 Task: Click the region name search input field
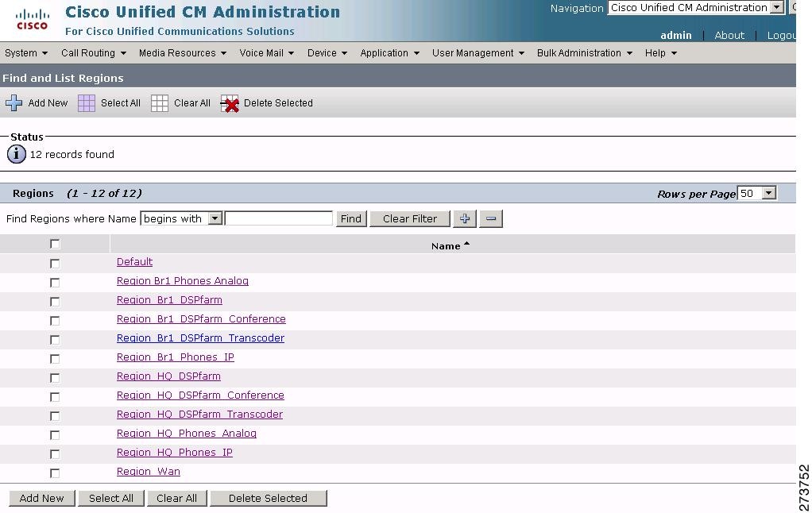pyautogui.click(x=279, y=218)
